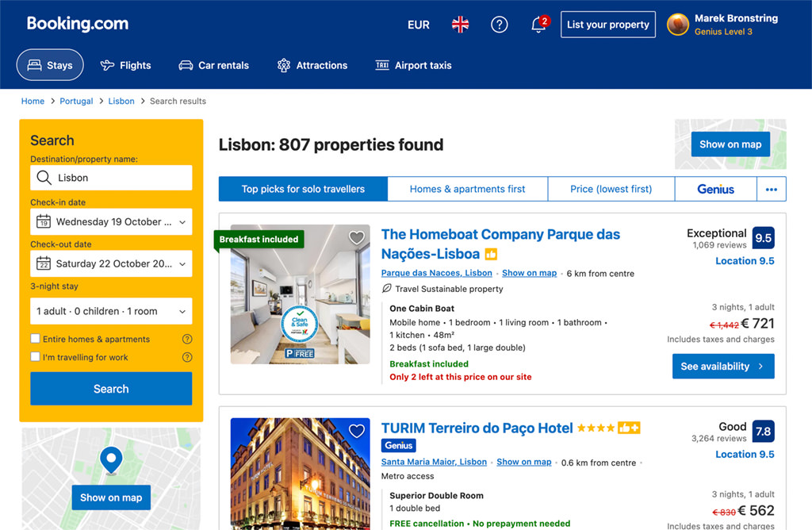
Task: Click help icon beside travelling for work
Action: 187,357
